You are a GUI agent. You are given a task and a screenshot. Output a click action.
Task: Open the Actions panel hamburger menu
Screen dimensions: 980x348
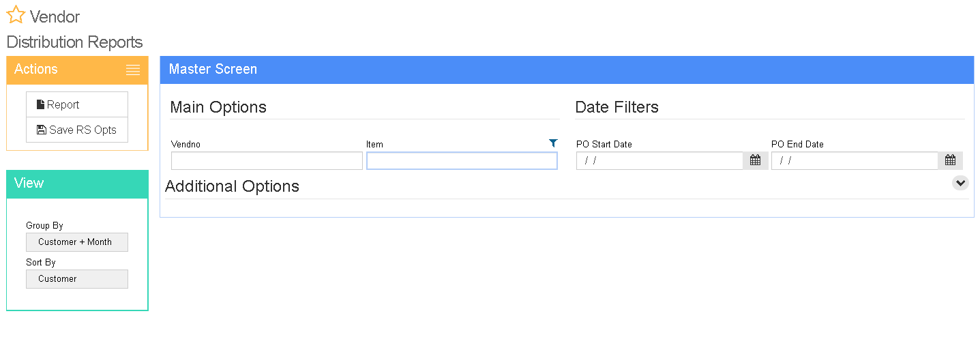(133, 70)
